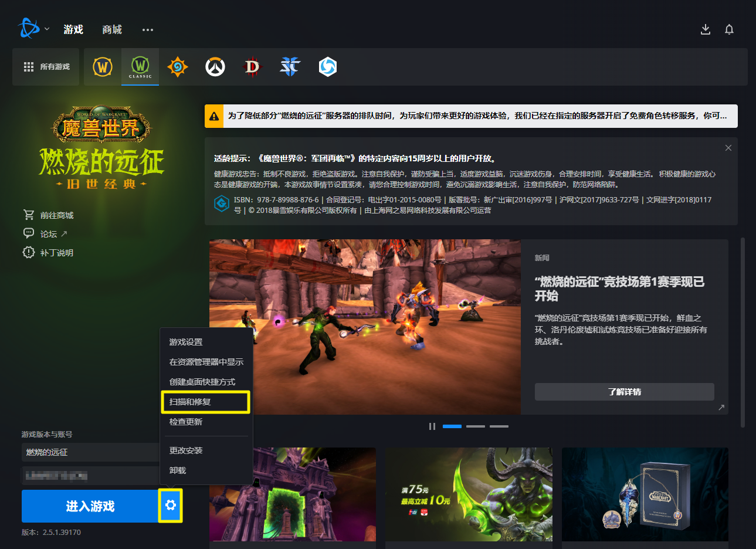Click the arena news screenshot image

tap(365, 327)
